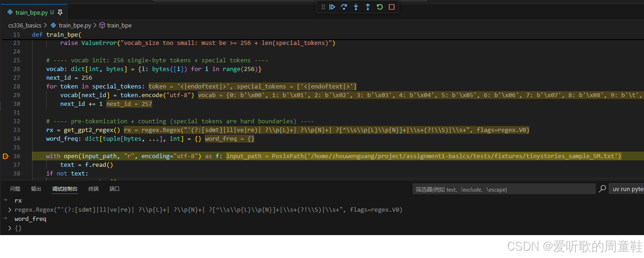644x258 pixels.
Task: Expand the regex.Regex result in debug console
Action: [10, 210]
